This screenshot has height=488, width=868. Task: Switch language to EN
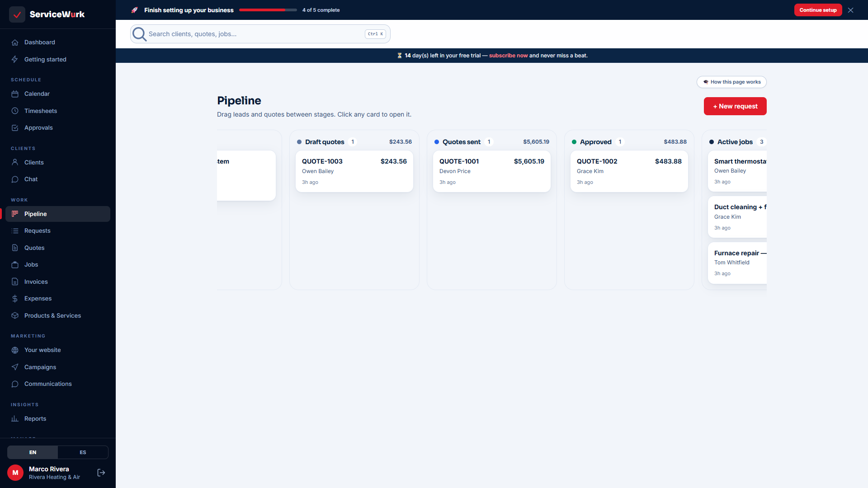33,452
